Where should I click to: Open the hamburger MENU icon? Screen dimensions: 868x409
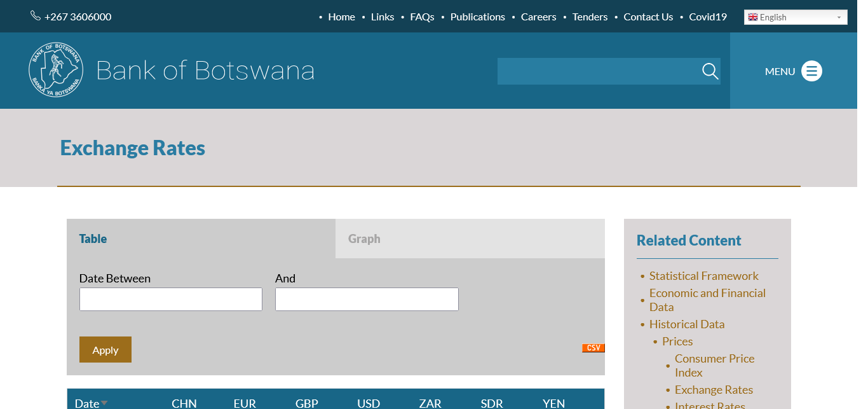point(811,71)
